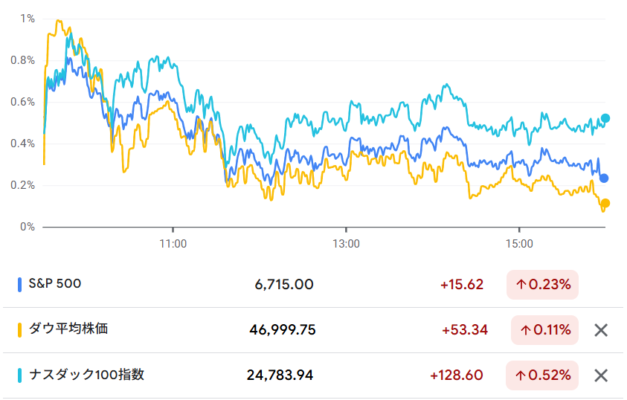Remove ナスダック100指数 from the comparison
627x400 pixels.
(601, 376)
